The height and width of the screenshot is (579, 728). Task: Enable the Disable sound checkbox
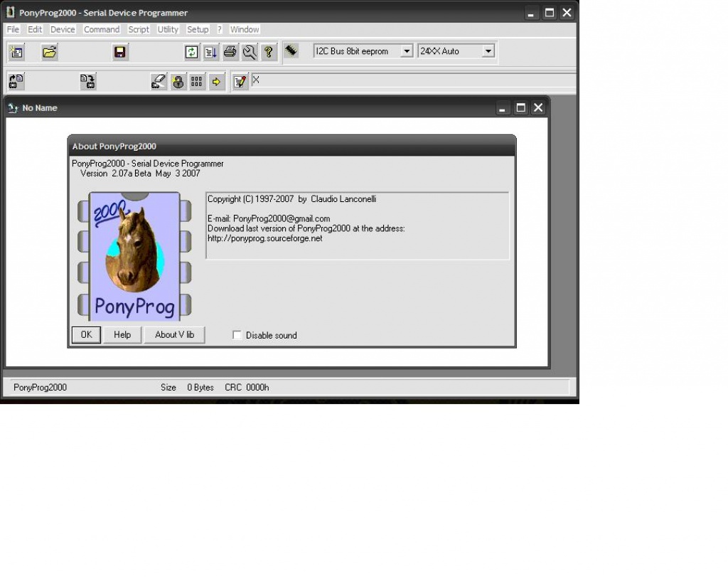coord(237,335)
